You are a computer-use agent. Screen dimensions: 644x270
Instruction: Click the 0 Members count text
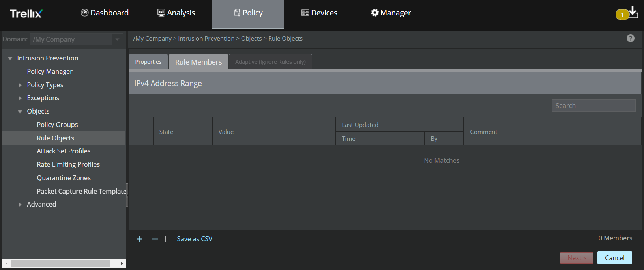(x=615, y=238)
